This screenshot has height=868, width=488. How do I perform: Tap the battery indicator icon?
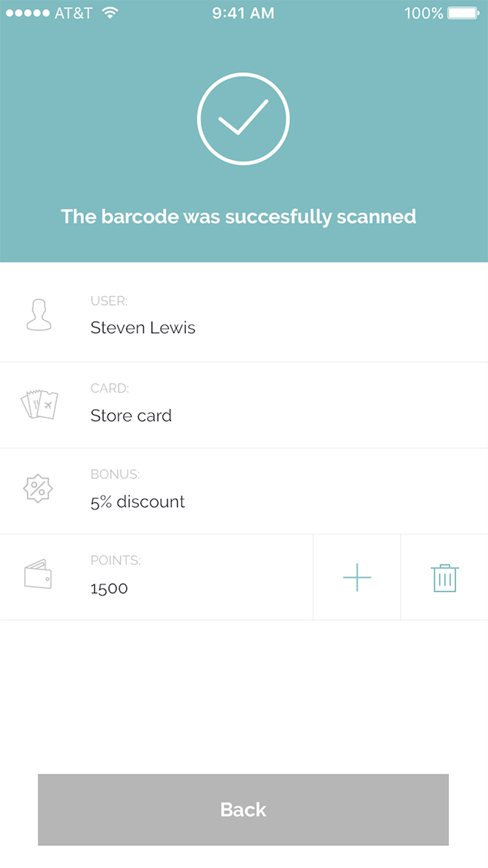pyautogui.click(x=463, y=13)
